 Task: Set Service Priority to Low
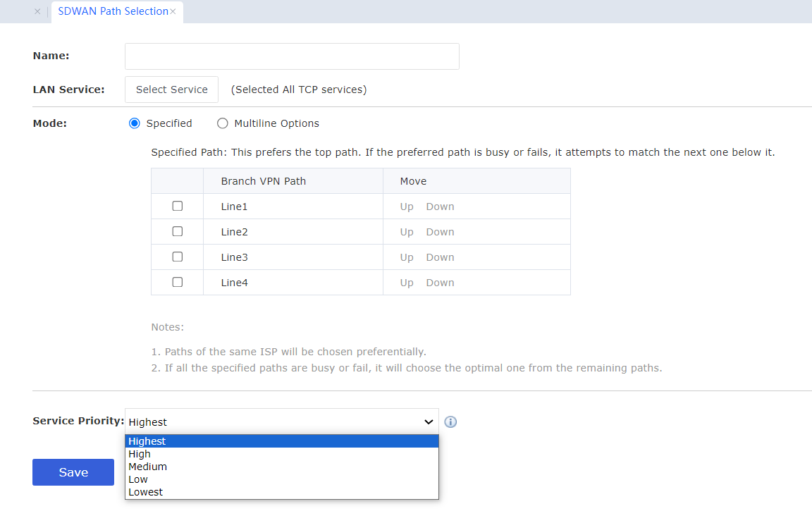[138, 479]
